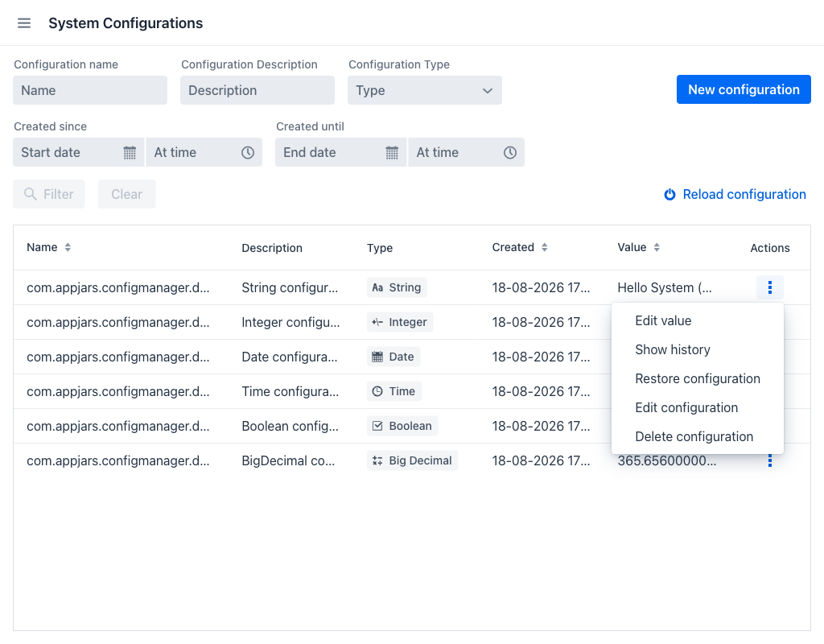Click the At time field for Created since

(x=204, y=152)
